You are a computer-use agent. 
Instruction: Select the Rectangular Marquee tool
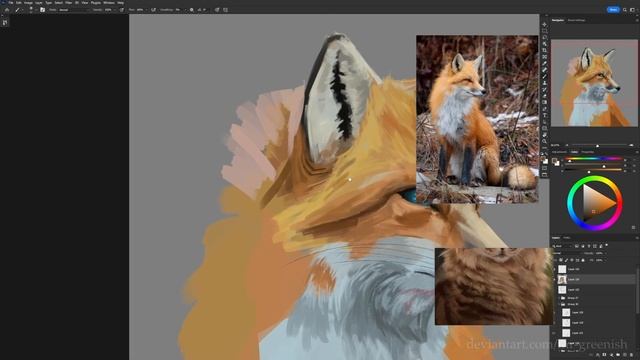coord(544,31)
